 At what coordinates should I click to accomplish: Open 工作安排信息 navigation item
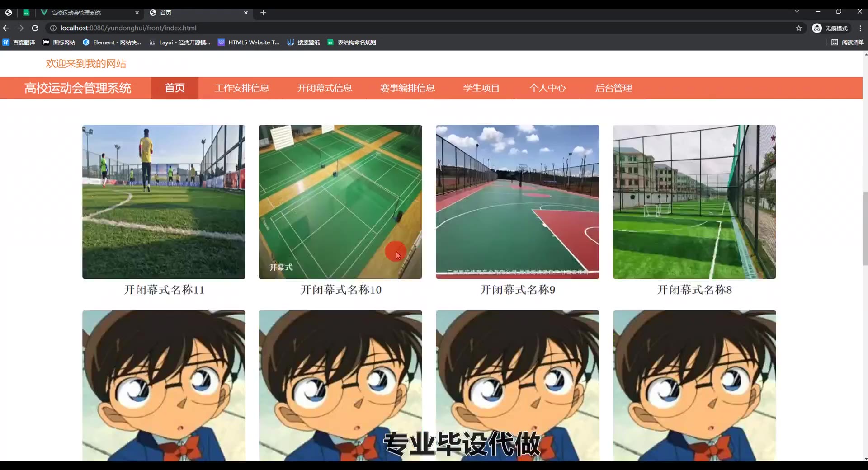(242, 88)
